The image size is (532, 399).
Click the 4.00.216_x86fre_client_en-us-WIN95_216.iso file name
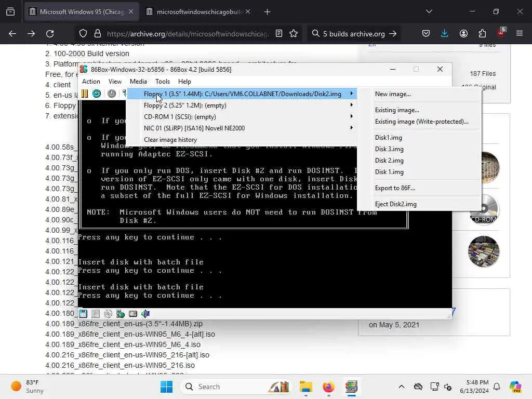(120, 365)
